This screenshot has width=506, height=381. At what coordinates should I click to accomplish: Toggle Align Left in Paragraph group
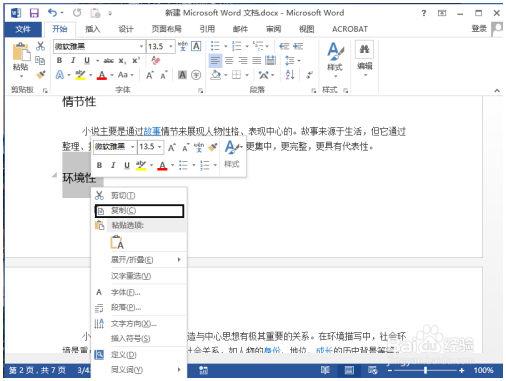(x=215, y=60)
